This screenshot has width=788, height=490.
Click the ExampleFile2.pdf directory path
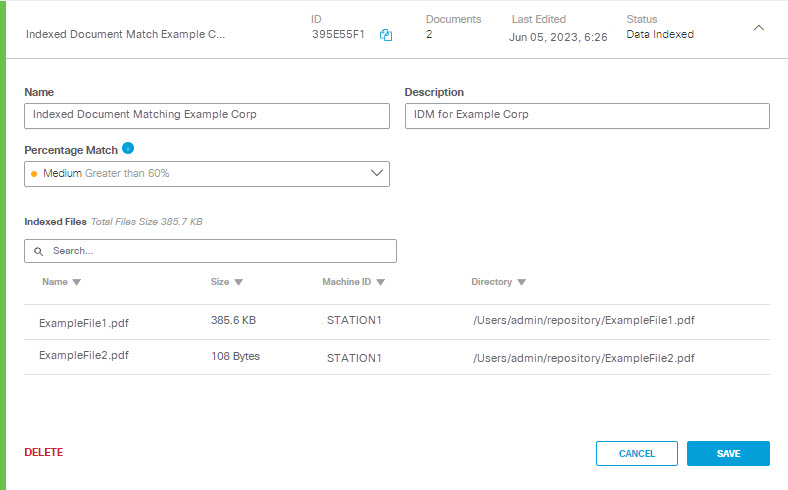tap(583, 358)
